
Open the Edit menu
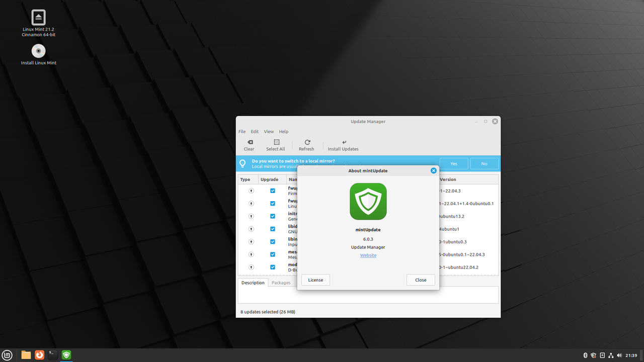(x=255, y=132)
